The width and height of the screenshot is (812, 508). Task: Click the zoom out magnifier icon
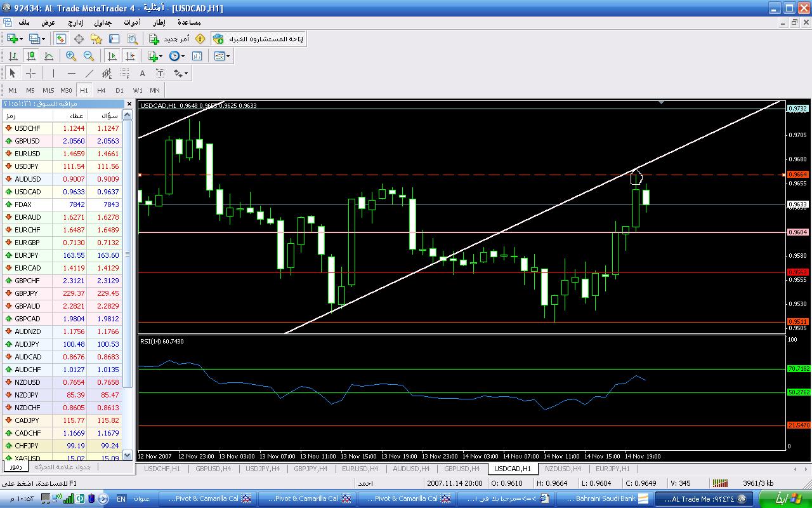[x=89, y=56]
